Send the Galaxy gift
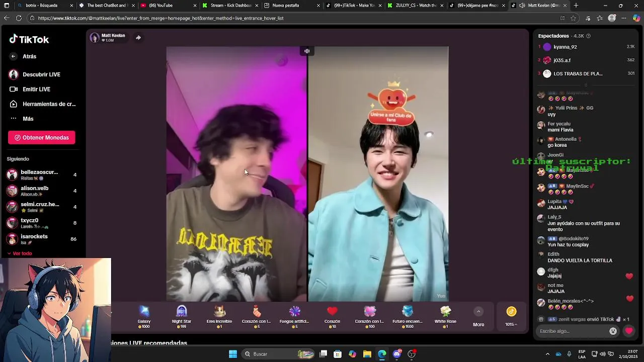 (144, 317)
